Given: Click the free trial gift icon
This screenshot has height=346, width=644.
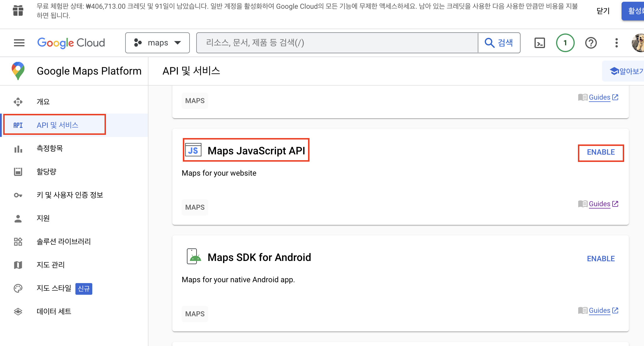Looking at the screenshot, I should (x=18, y=11).
